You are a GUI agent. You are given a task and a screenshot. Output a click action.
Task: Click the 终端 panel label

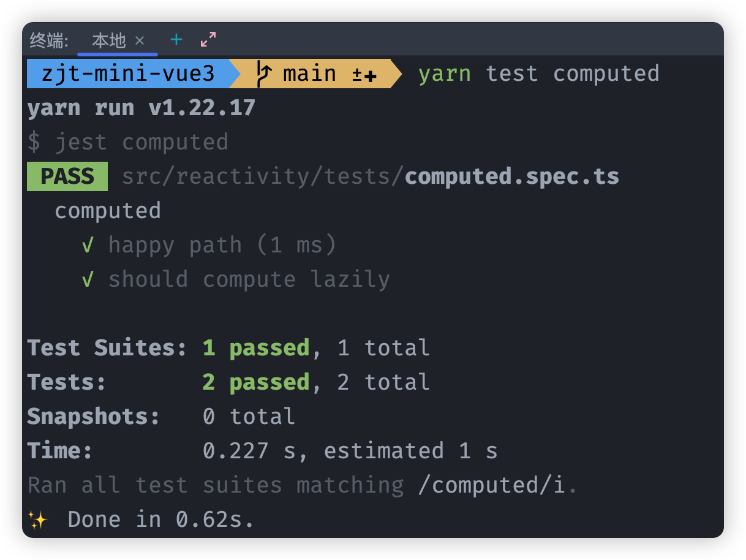pyautogui.click(x=49, y=40)
